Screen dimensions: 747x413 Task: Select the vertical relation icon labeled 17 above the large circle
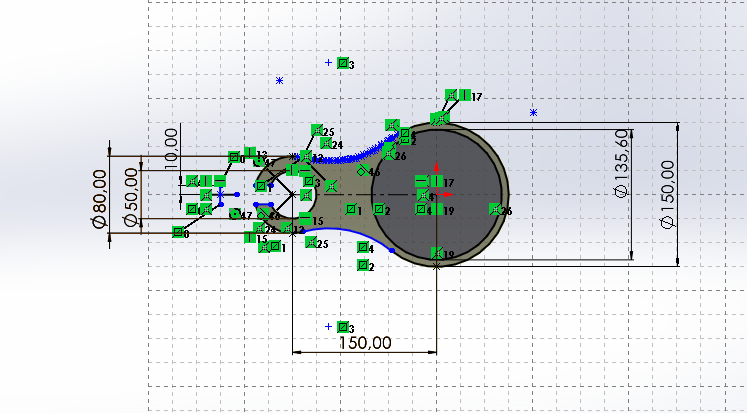[464, 96]
